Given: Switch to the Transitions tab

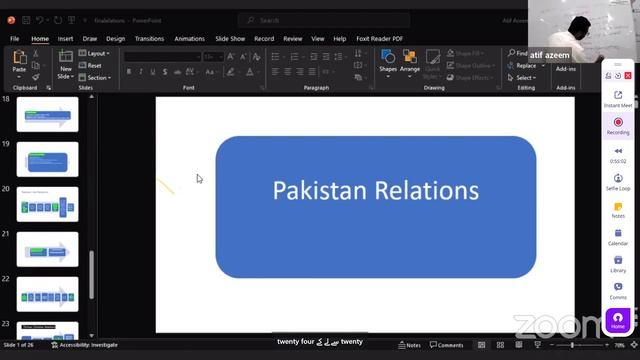Looking at the screenshot, I should [149, 39].
